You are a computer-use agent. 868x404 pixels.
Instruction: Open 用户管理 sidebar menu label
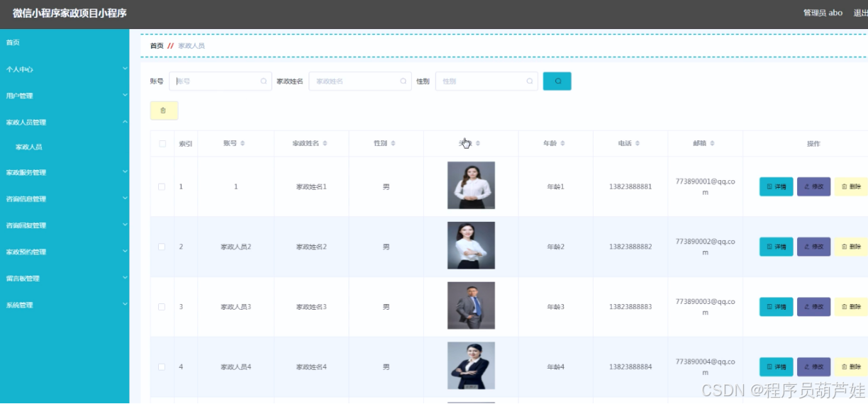click(19, 96)
